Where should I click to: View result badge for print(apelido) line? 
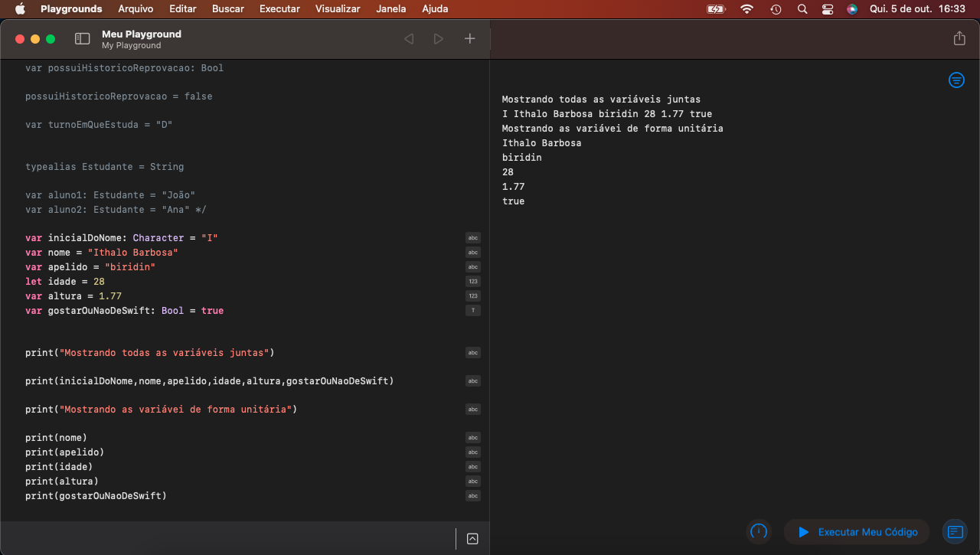coord(473,452)
